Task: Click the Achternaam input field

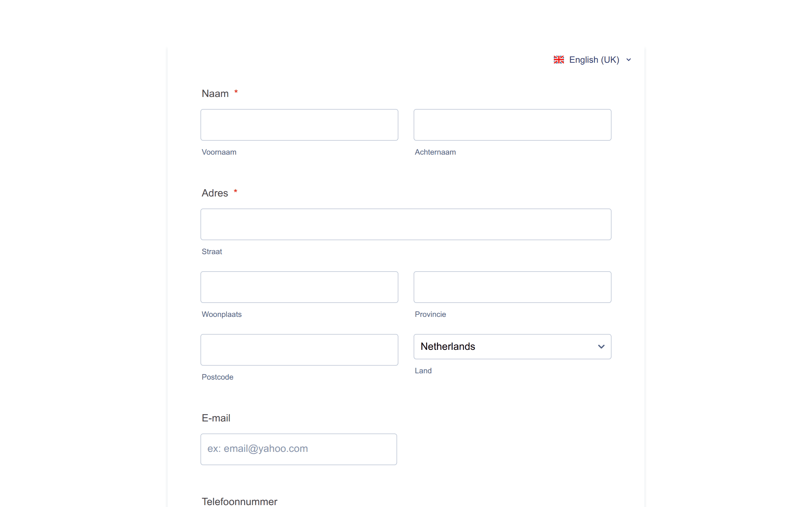Action: 512,125
